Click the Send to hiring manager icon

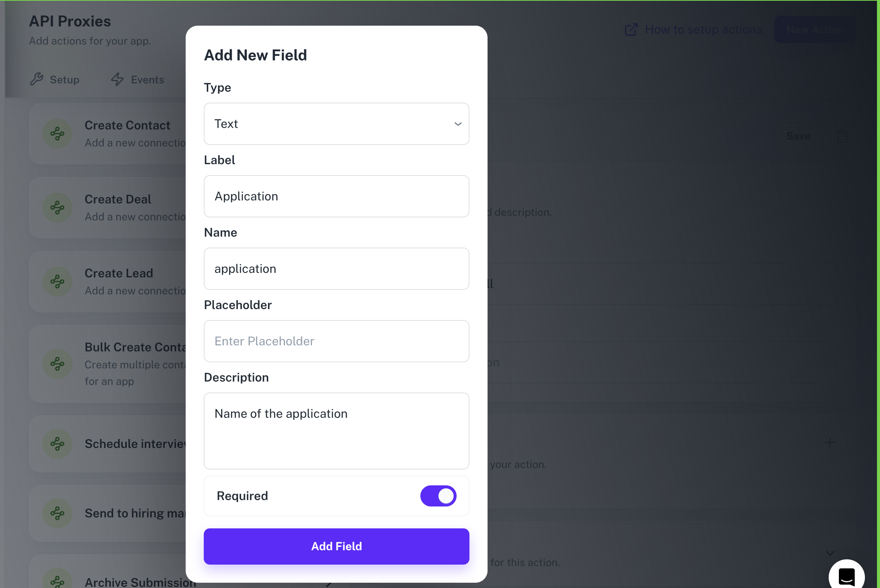tap(57, 513)
